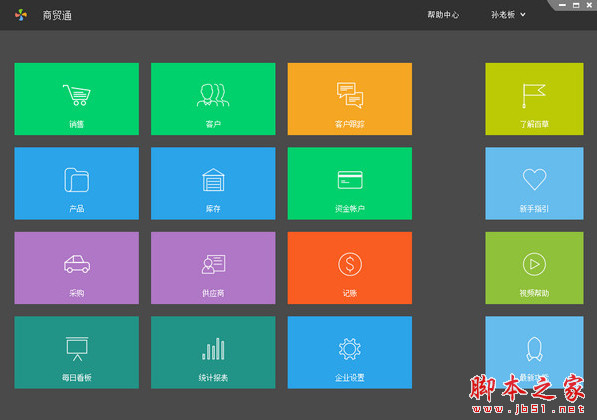The height and width of the screenshot is (420, 597).
Task: Open the 采购 purchasing car tile
Action: [77, 268]
